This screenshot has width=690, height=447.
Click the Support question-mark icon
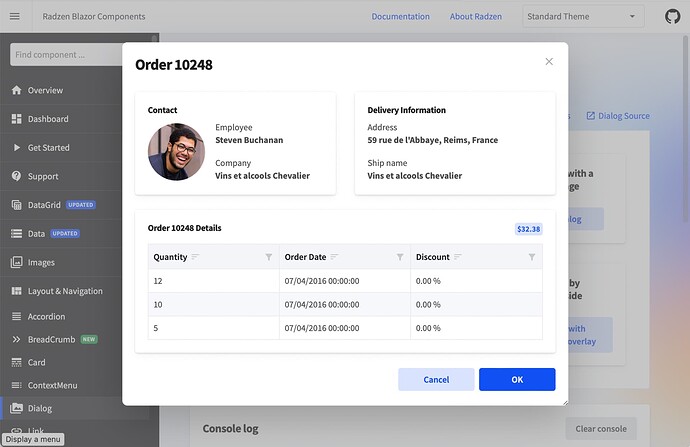coord(16,176)
